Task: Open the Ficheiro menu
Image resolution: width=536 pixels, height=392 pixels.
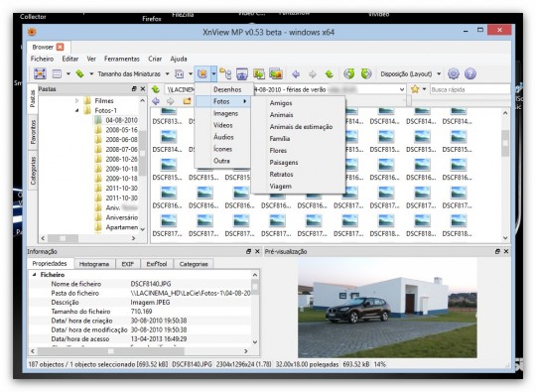Action: 42,59
